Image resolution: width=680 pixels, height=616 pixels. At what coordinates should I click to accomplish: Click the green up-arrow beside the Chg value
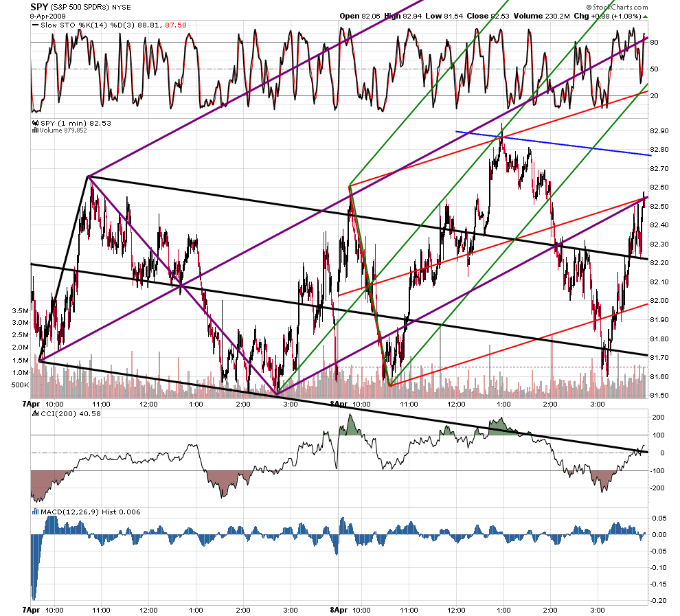[646, 16]
